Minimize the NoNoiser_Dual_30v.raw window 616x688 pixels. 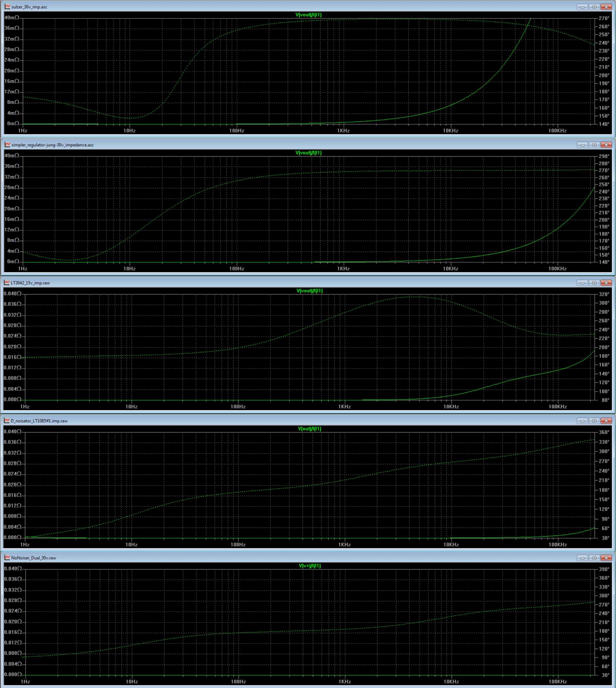582,558
